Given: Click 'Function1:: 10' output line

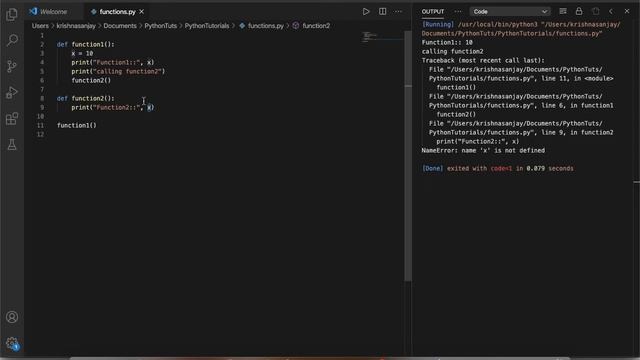Looking at the screenshot, I should pos(447,42).
